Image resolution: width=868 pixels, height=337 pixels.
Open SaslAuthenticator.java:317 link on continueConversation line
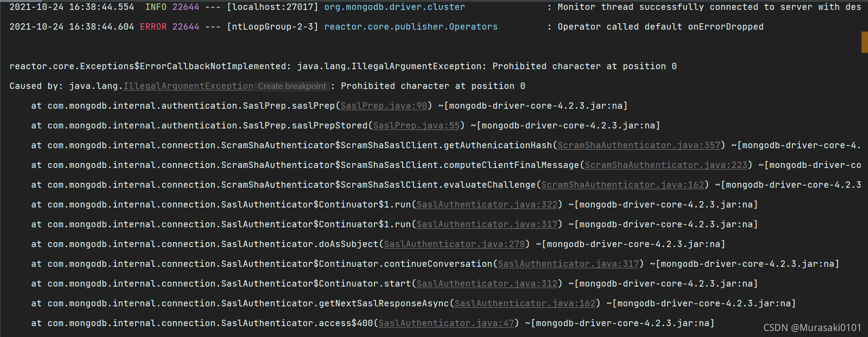568,264
